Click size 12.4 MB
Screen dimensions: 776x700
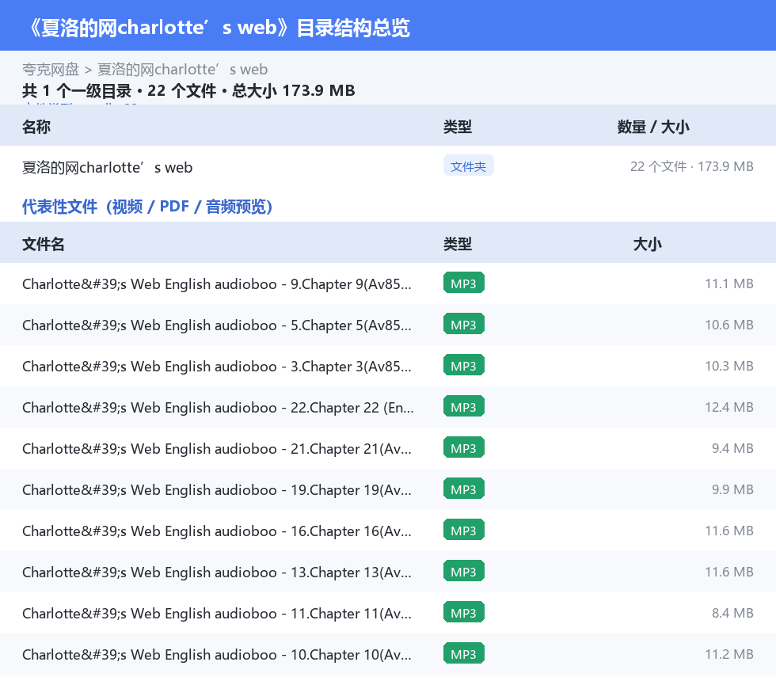(x=729, y=407)
